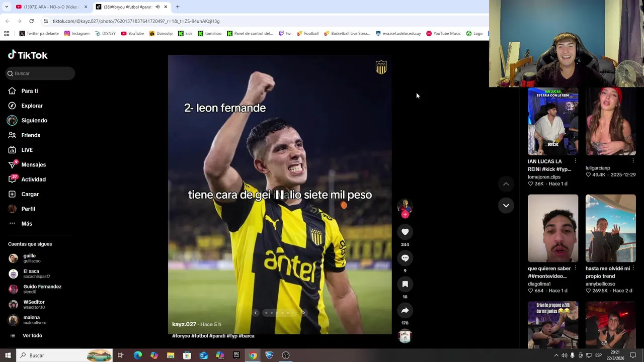The width and height of the screenshot is (644, 362).
Task: Open options menu for luligarcianp video
Action: [x=633, y=161]
